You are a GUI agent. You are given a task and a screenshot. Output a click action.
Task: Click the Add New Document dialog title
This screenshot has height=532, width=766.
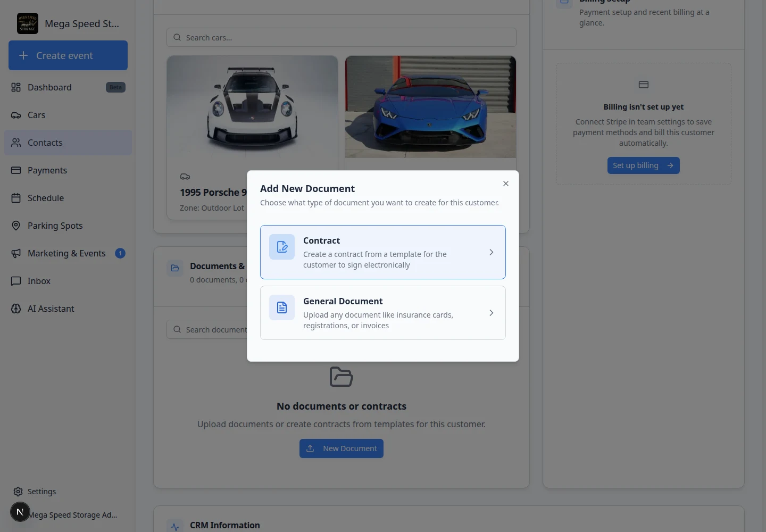[307, 189]
